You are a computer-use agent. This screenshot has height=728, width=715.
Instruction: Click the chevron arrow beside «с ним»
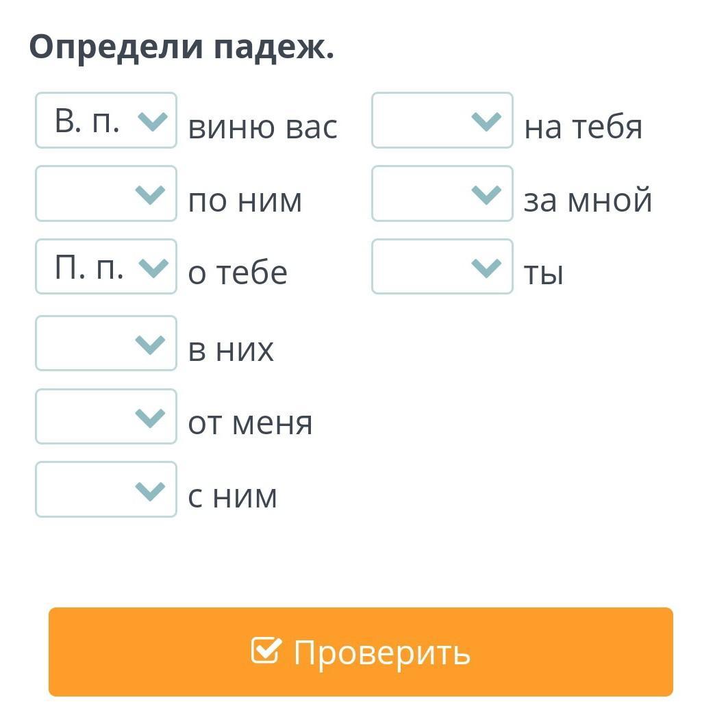pos(151,490)
